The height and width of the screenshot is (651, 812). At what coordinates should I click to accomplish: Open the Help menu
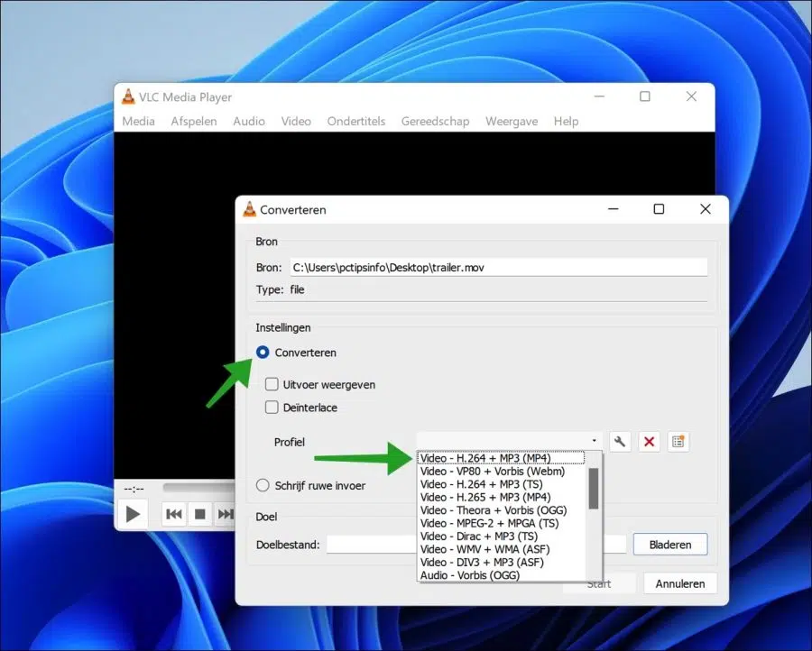(x=566, y=121)
